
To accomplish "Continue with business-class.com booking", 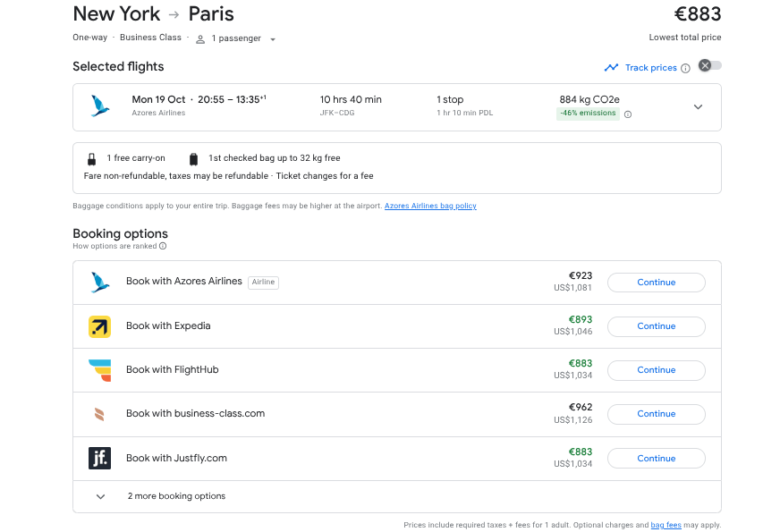I will pyautogui.click(x=656, y=414).
